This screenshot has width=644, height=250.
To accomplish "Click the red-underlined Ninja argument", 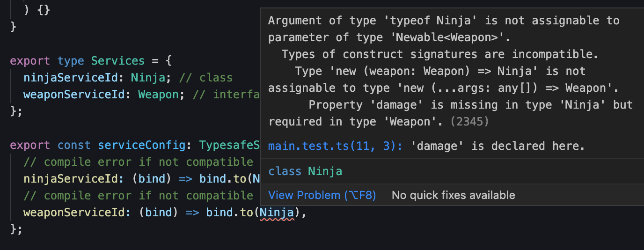I will point(277,213).
